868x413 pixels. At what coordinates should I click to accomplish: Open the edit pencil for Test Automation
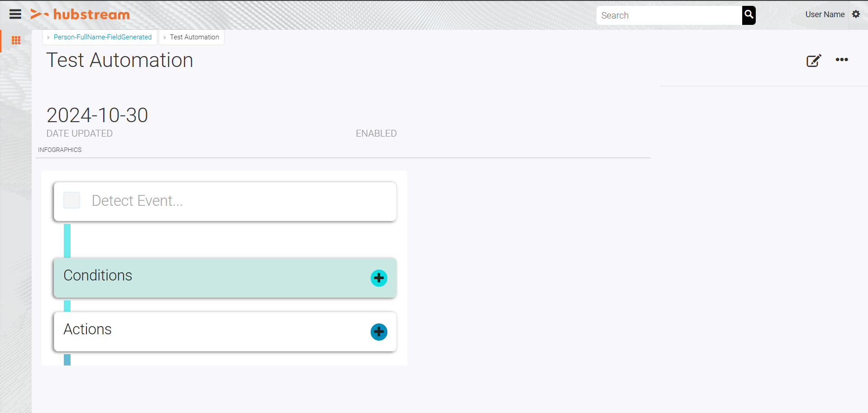(813, 60)
